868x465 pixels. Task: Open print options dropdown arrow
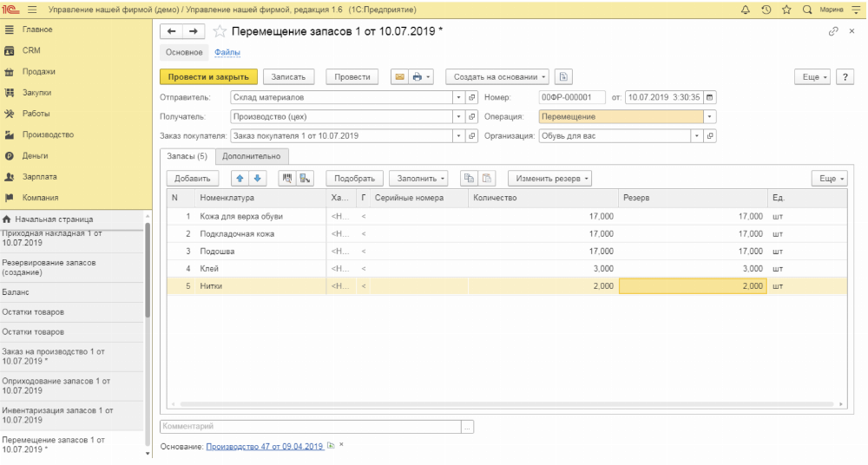[x=429, y=77]
